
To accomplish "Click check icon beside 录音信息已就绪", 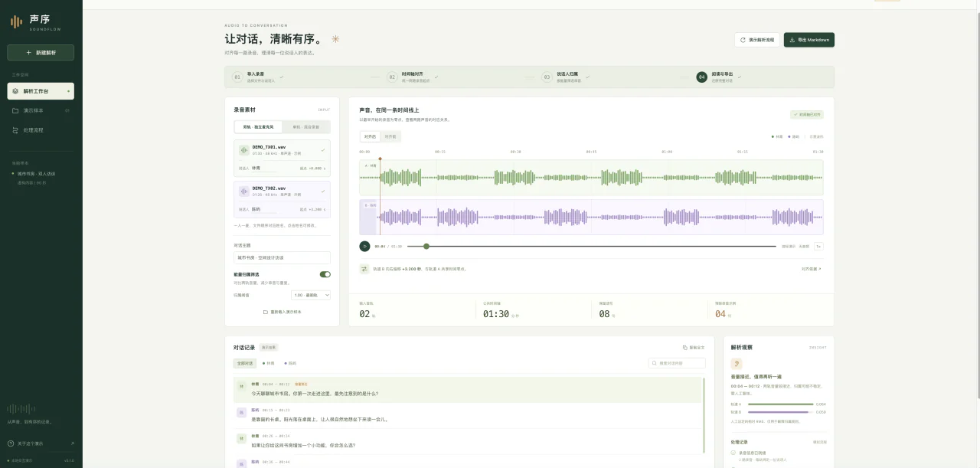I will pos(733,453).
